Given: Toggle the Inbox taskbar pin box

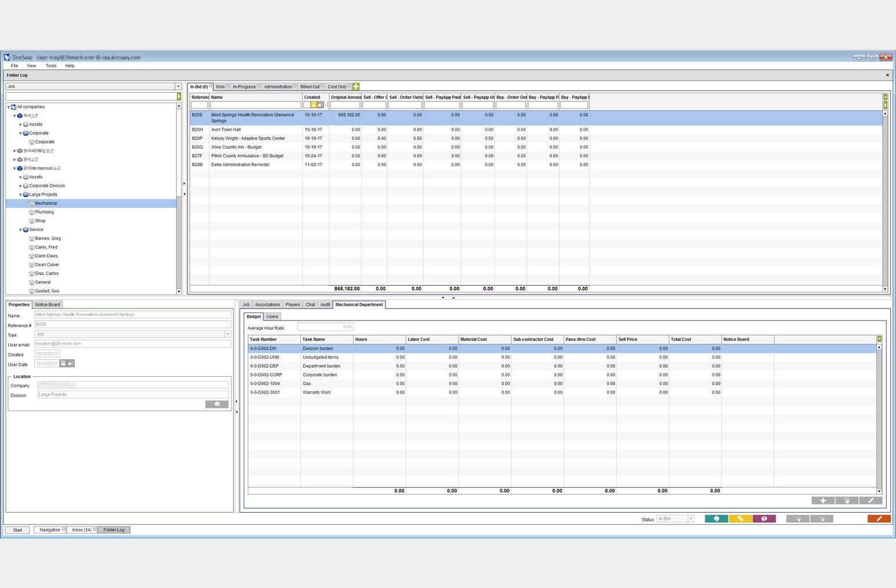Looking at the screenshot, I should tap(94, 529).
